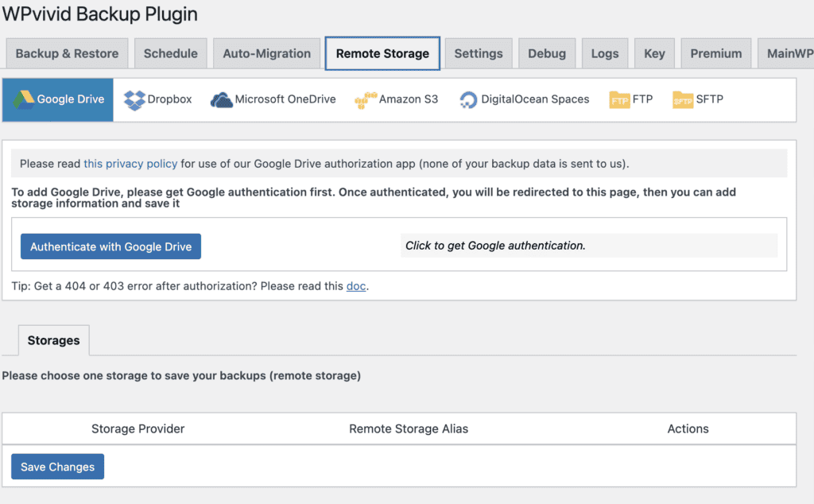Image resolution: width=814 pixels, height=504 pixels.
Task: Select the Storages sub-tab
Action: coord(53,340)
